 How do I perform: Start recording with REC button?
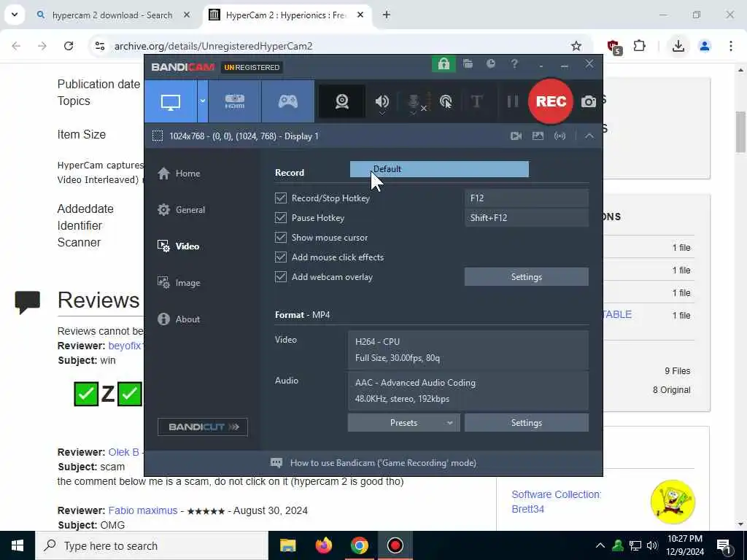point(551,101)
